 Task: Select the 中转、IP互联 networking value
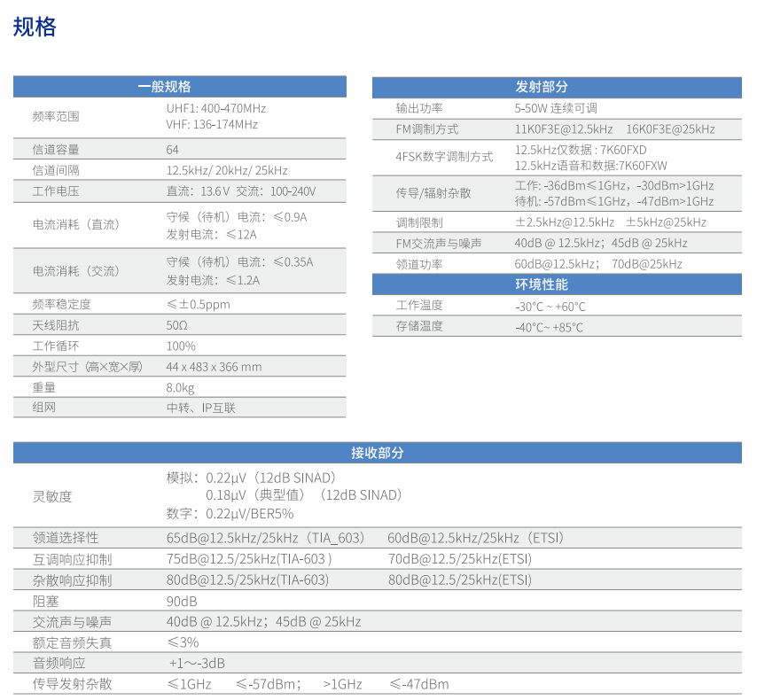click(201, 408)
